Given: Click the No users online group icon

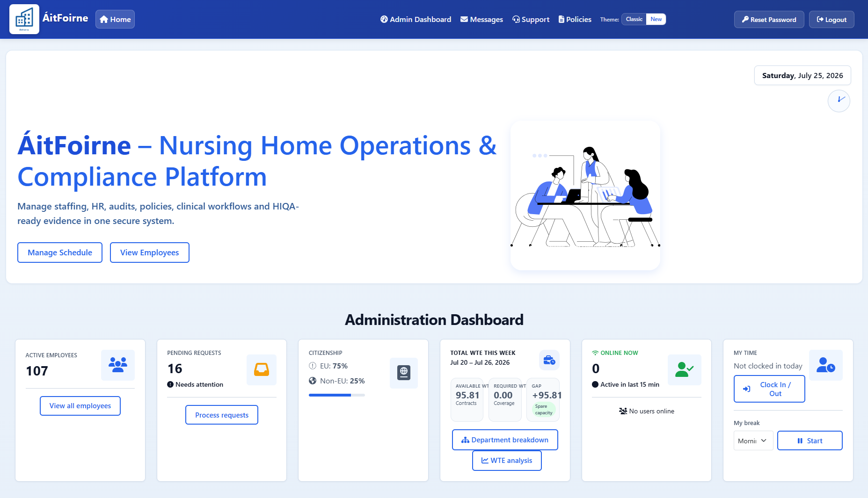Looking at the screenshot, I should (x=623, y=411).
